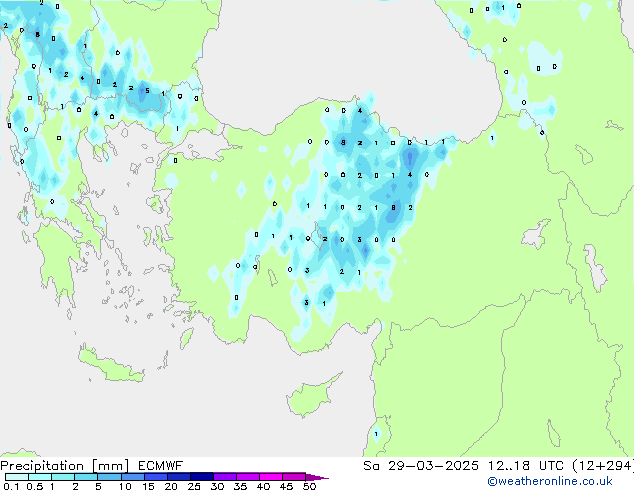Select the 30–35 mm purple legend box
Image resolution: width=634 pixels, height=490 pixels.
pyautogui.click(x=224, y=477)
